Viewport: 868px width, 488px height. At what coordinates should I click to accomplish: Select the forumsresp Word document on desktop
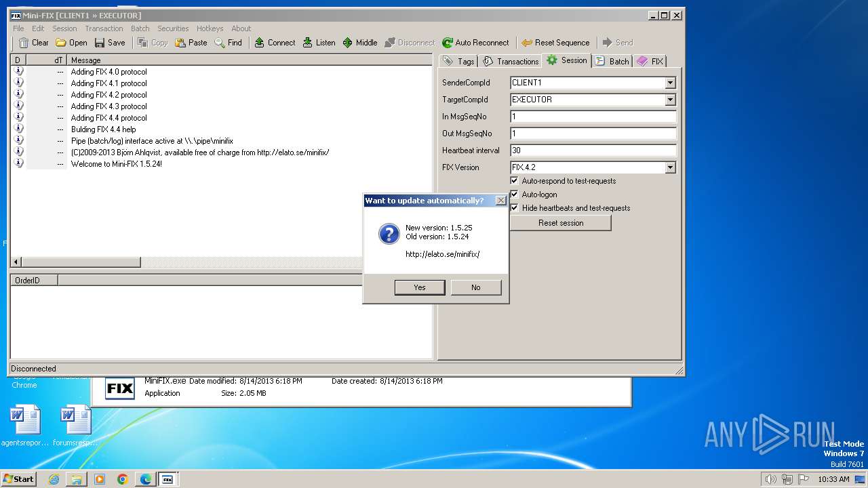point(75,426)
